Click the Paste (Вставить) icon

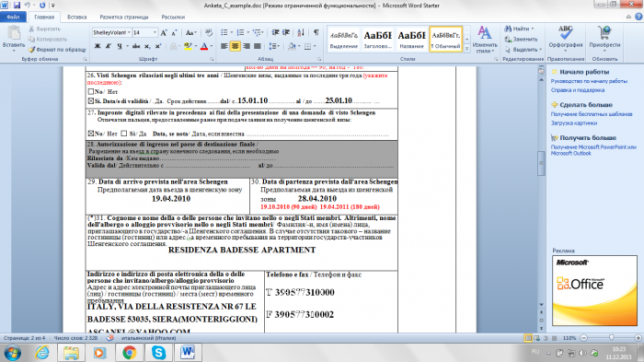click(14, 38)
